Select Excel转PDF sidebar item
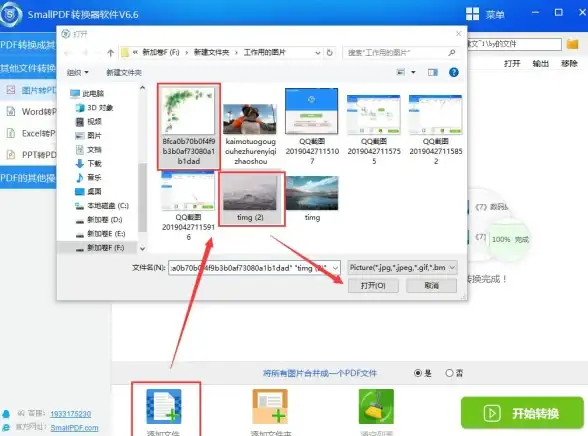588x436 pixels. [28, 133]
